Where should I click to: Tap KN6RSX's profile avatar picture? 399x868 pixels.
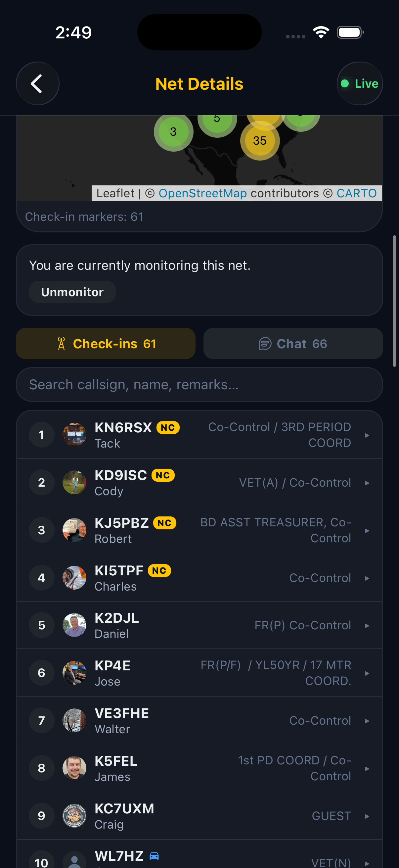coord(74,434)
